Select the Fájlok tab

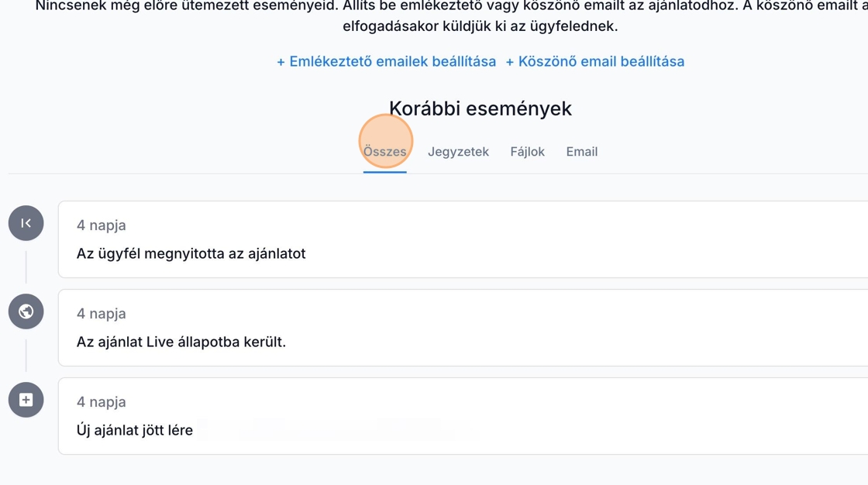pyautogui.click(x=527, y=152)
